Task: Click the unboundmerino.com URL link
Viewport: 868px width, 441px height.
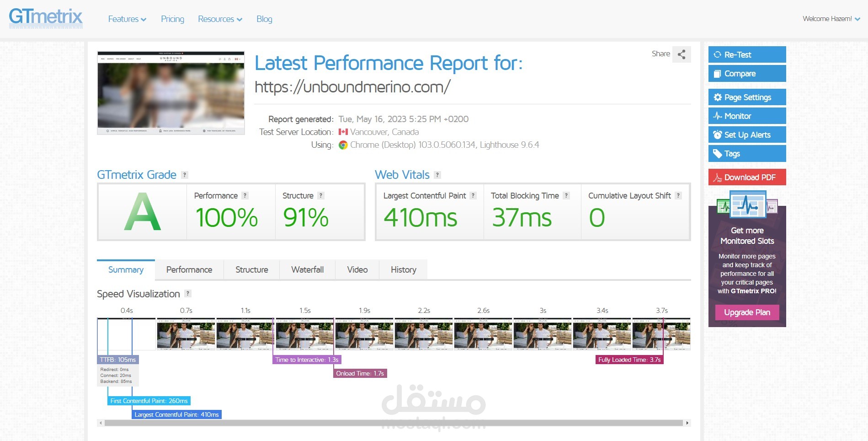Action: [x=352, y=86]
